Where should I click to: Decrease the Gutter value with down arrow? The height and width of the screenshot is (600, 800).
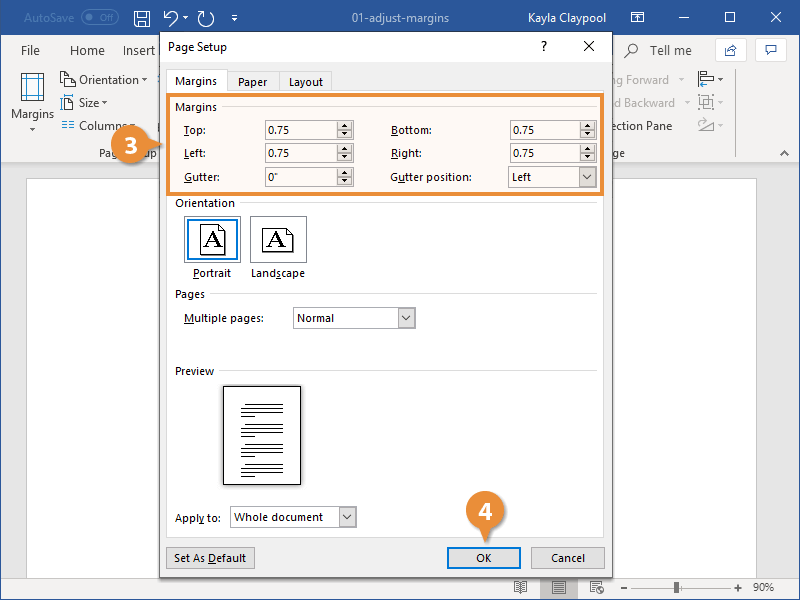(345, 182)
